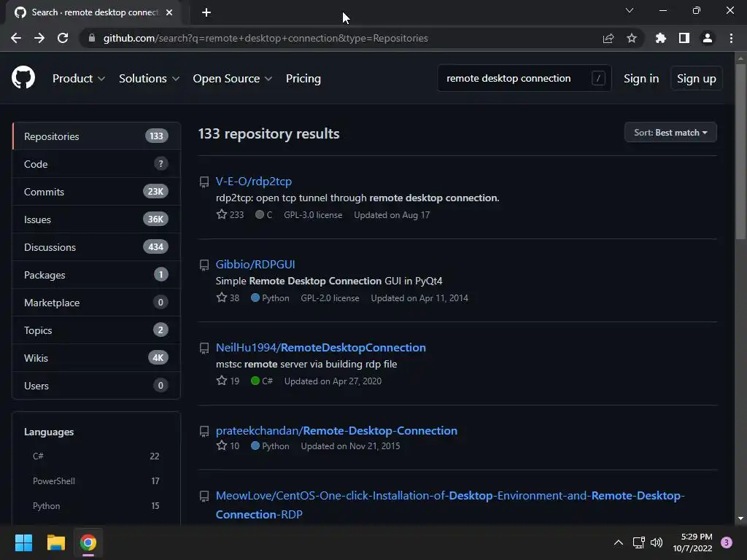Click the GPL-3.0 license text
This screenshot has width=747, height=560.
click(313, 215)
